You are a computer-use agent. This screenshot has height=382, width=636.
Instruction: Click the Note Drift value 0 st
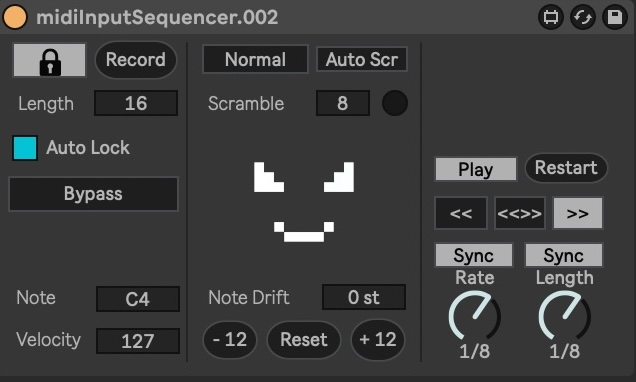coord(364,297)
